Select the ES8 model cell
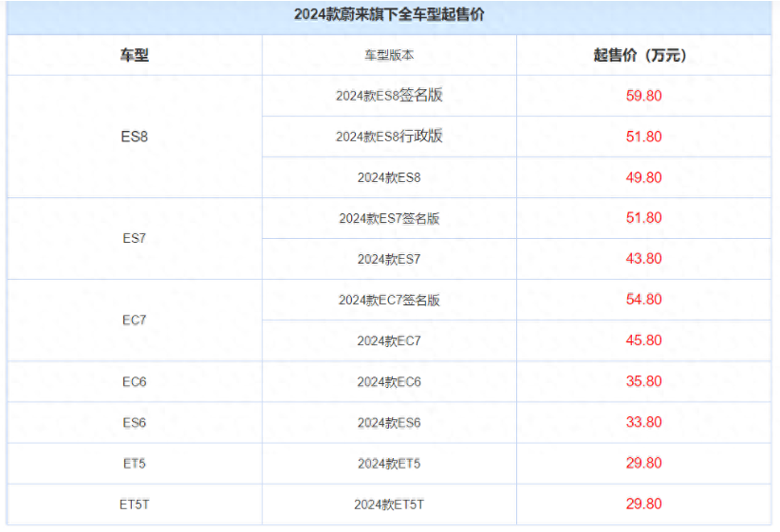Image resolution: width=780 pixels, height=532 pixels. click(135, 137)
